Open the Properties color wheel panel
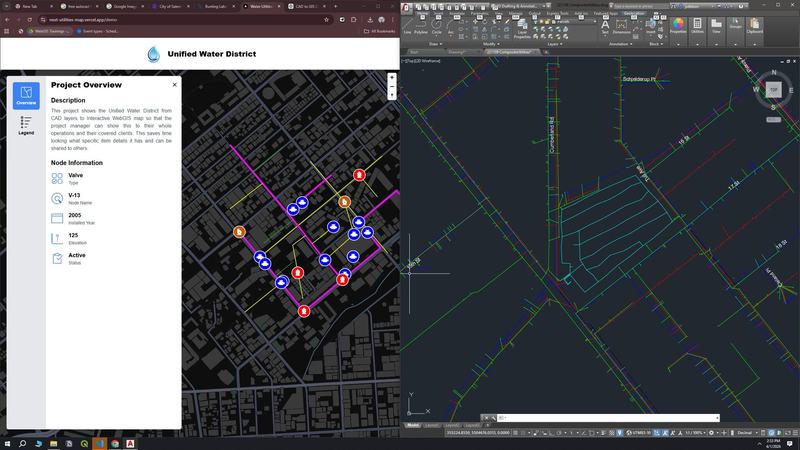Viewport: 800px width, 450px height. pyautogui.click(x=678, y=26)
